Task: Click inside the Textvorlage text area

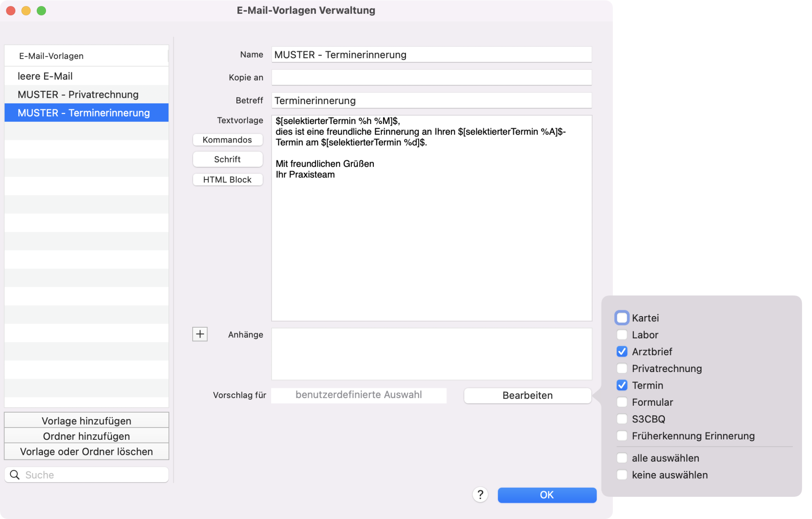Action: 431,218
